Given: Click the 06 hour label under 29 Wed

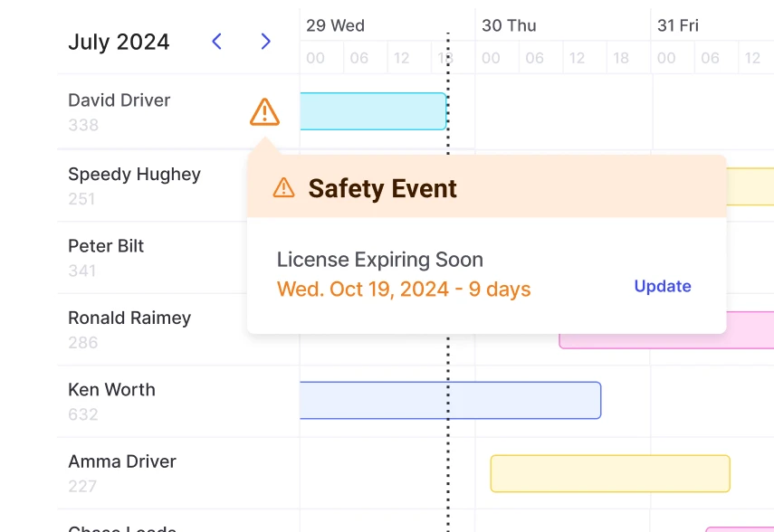Looking at the screenshot, I should pyautogui.click(x=358, y=58).
